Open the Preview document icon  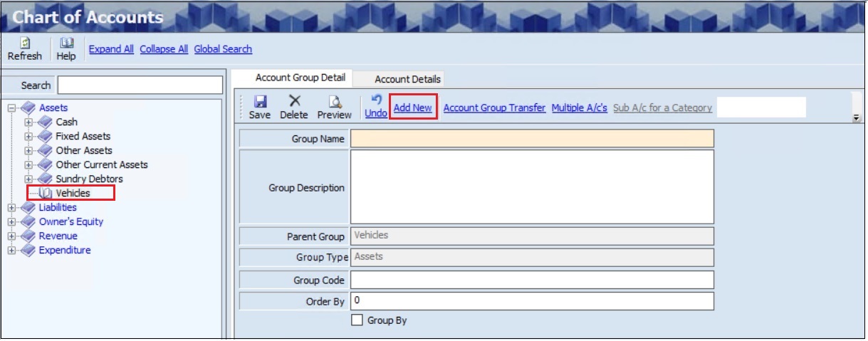[x=335, y=102]
